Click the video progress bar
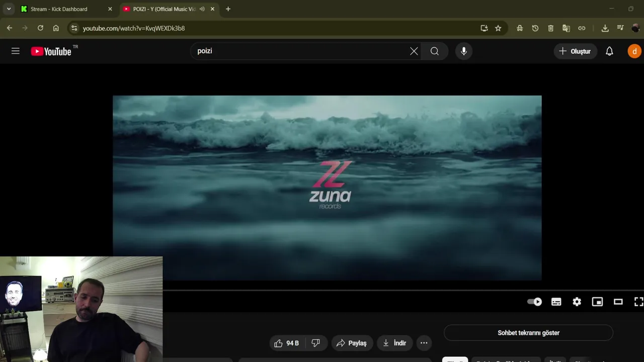644x362 pixels. coord(403,290)
